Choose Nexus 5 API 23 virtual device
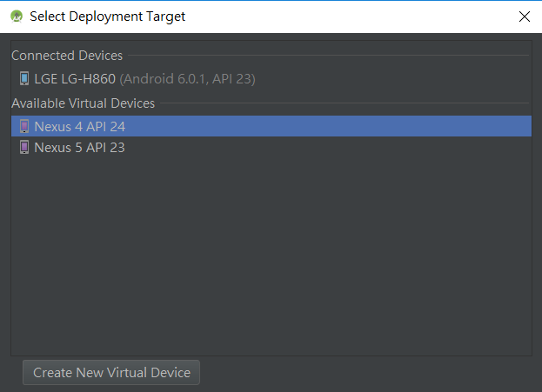The image size is (542, 392). (271, 147)
